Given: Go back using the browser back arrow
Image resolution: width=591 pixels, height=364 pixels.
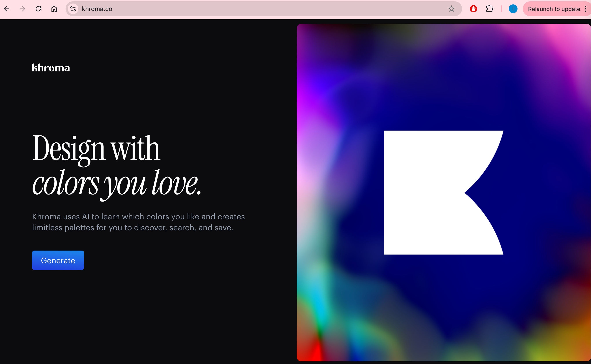Looking at the screenshot, I should click(x=7, y=9).
